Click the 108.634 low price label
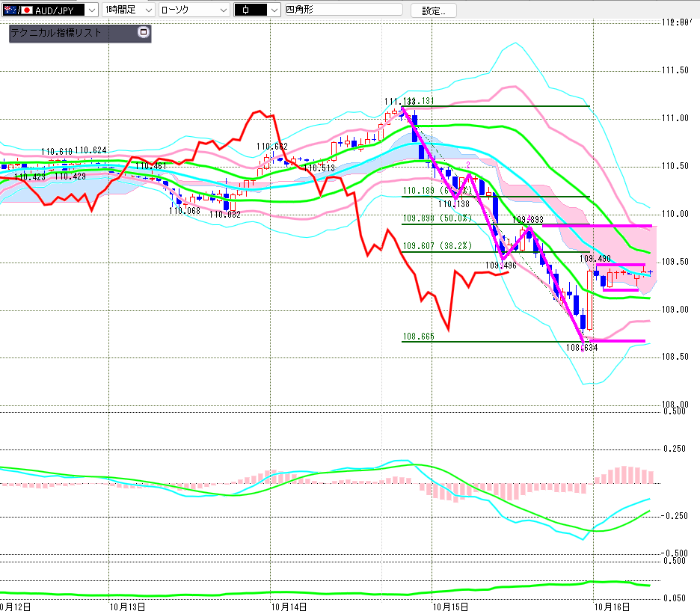 [x=582, y=348]
